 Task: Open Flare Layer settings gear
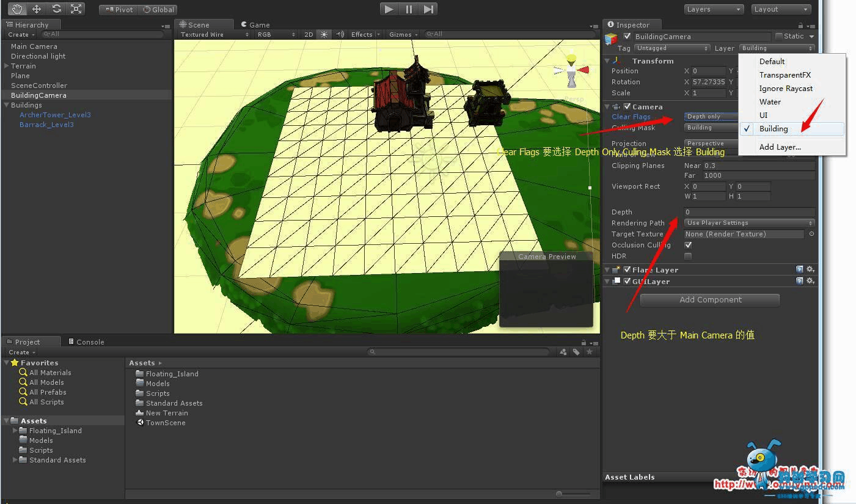[x=810, y=269]
